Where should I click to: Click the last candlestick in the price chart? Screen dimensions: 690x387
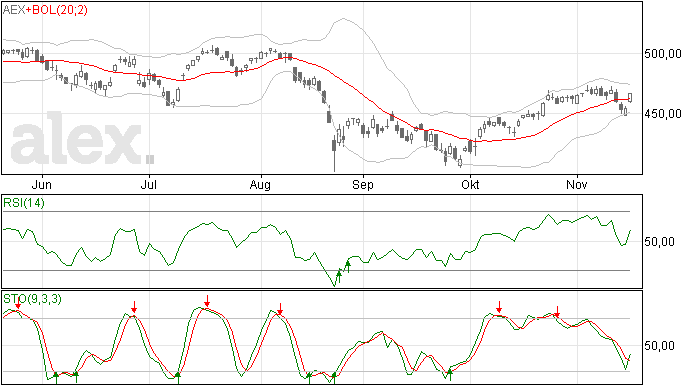pos(631,98)
